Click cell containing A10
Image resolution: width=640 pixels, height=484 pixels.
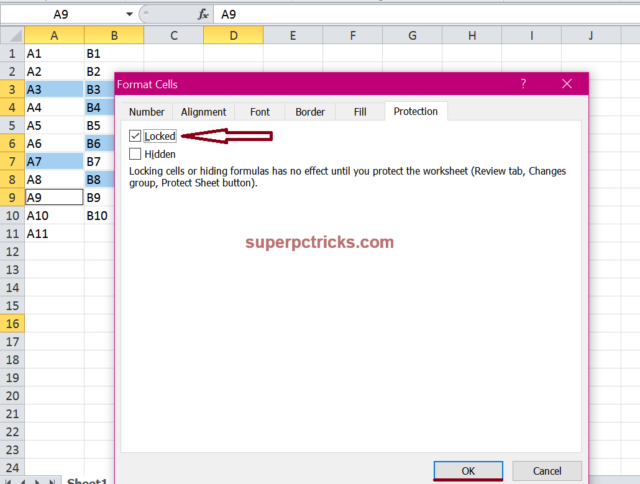point(54,215)
